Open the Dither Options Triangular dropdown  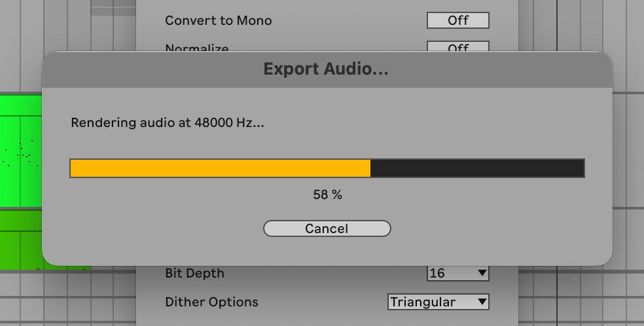[x=438, y=302]
